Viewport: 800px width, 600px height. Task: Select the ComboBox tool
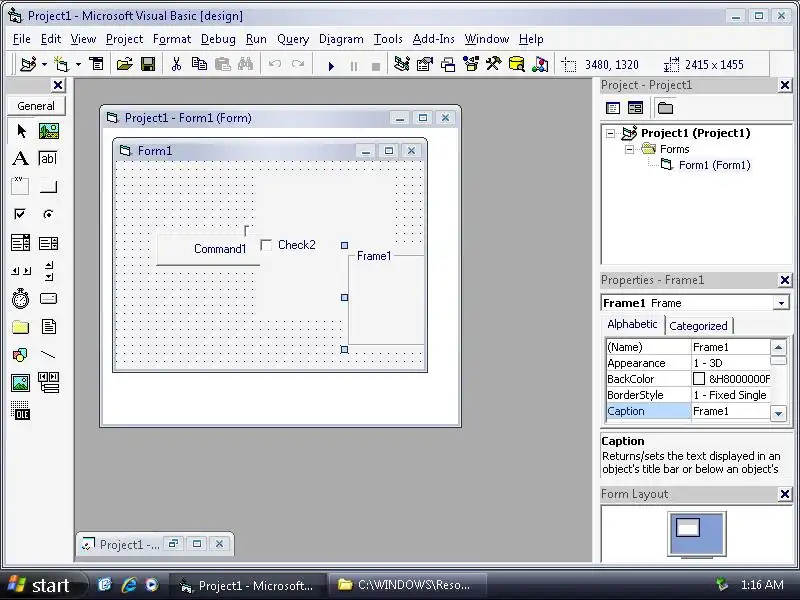pyautogui.click(x=21, y=243)
